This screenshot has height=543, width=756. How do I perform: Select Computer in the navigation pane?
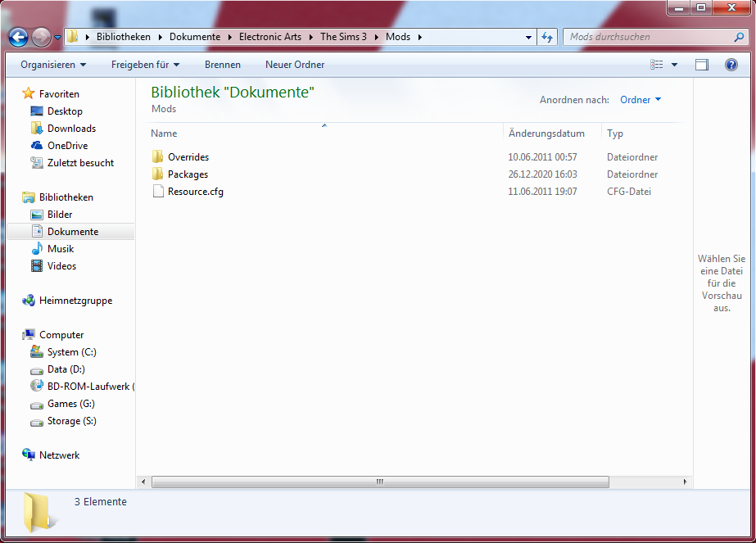(x=61, y=335)
